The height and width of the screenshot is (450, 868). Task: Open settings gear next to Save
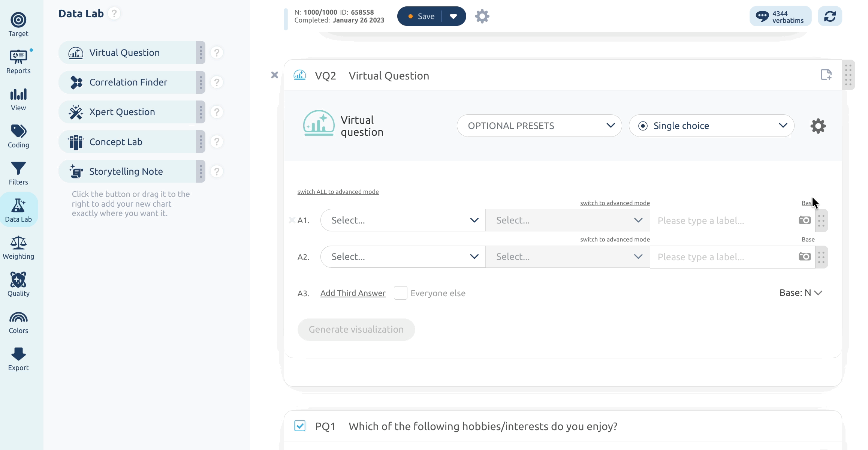coord(482,16)
